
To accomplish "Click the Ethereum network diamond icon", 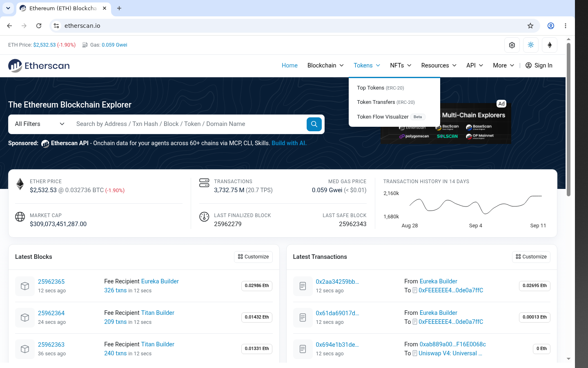I will coord(550,45).
